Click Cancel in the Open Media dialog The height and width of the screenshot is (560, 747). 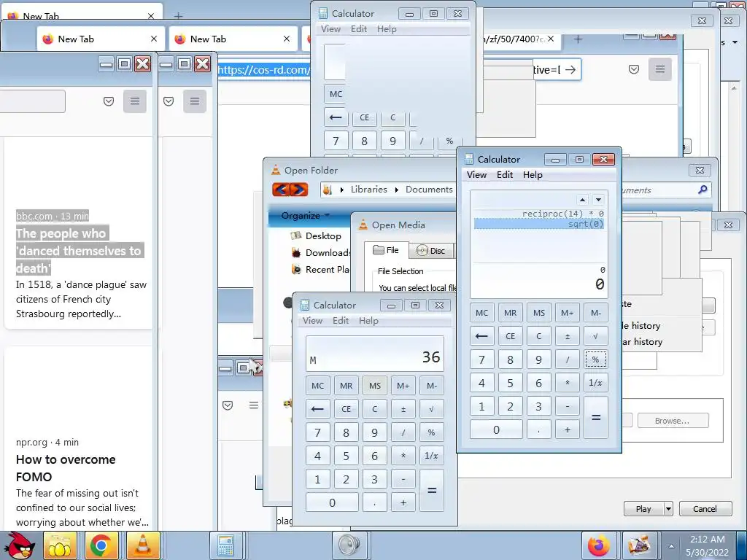point(705,509)
